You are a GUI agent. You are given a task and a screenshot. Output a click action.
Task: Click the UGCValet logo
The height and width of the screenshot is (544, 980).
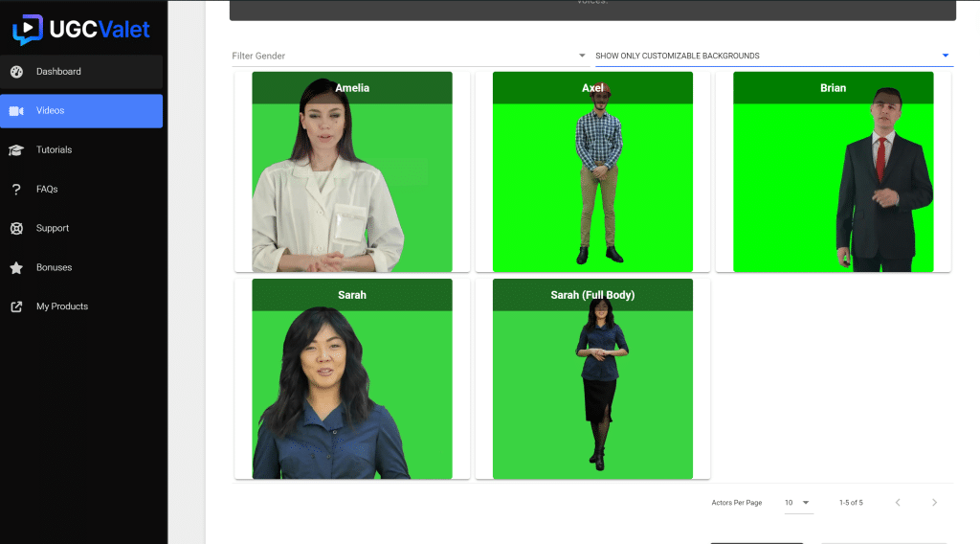(81, 30)
